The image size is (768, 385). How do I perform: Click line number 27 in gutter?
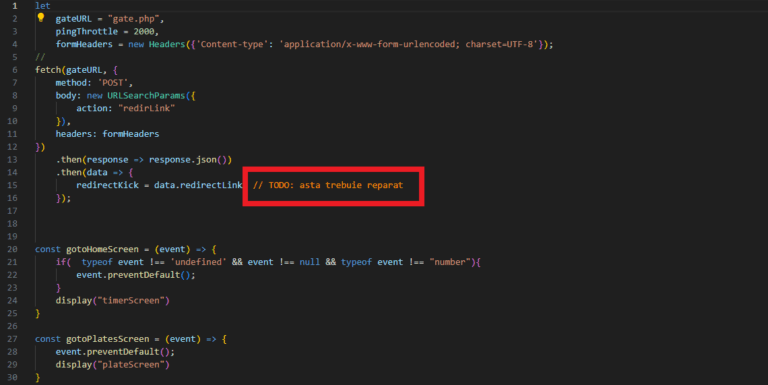click(x=12, y=339)
